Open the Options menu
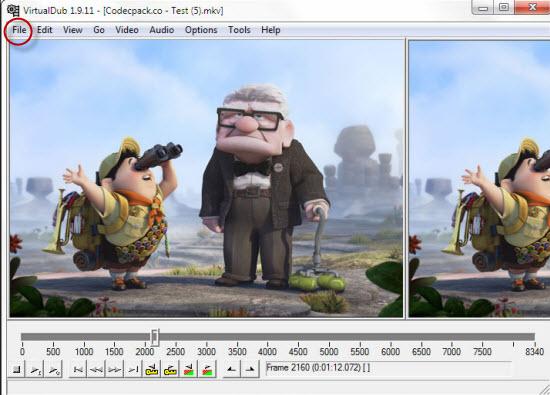 coord(201,30)
